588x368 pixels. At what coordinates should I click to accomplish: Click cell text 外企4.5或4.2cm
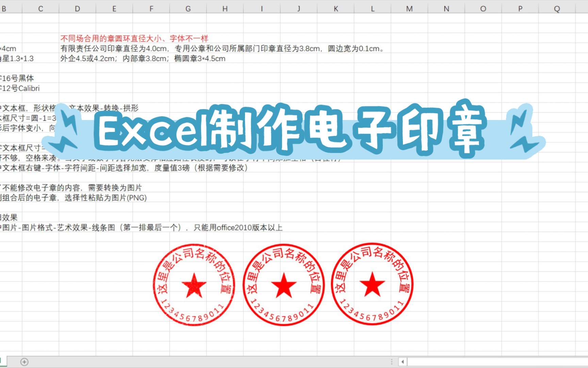88,59
